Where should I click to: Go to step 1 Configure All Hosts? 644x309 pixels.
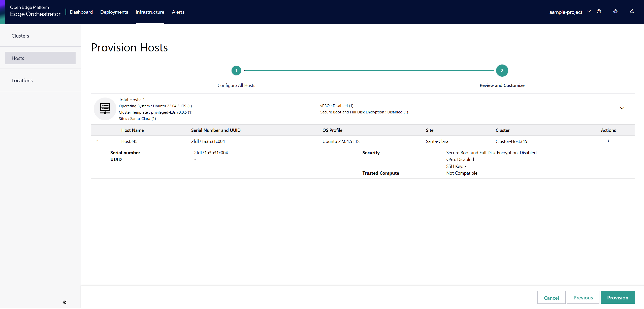[x=236, y=71]
